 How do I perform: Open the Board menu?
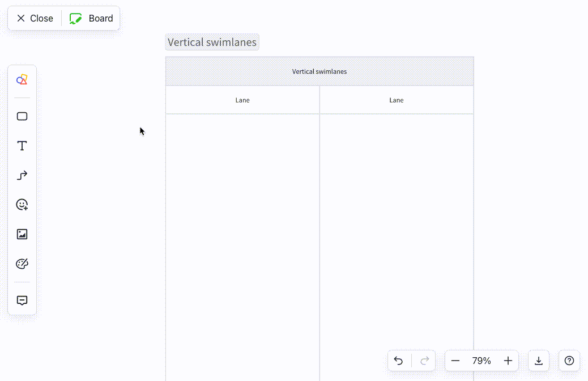[x=91, y=18]
